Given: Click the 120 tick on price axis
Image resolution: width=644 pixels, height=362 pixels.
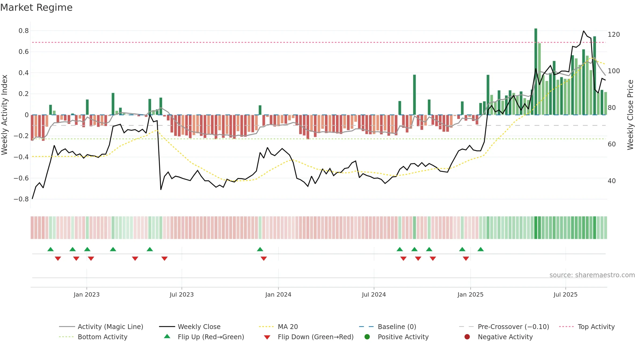Looking at the screenshot, I should (x=614, y=34).
